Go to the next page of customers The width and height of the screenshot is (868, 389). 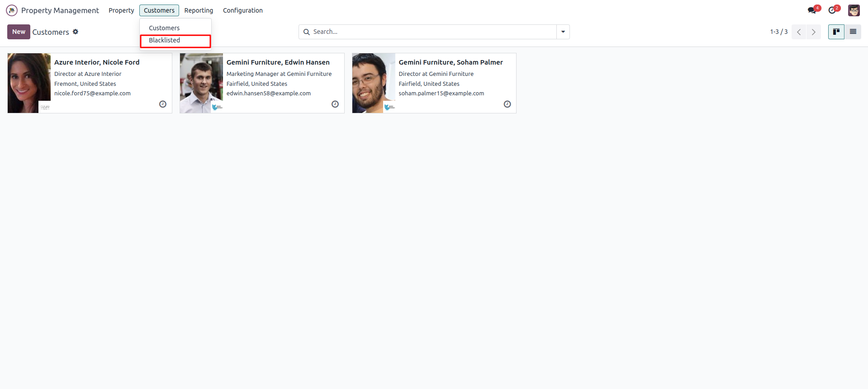813,32
